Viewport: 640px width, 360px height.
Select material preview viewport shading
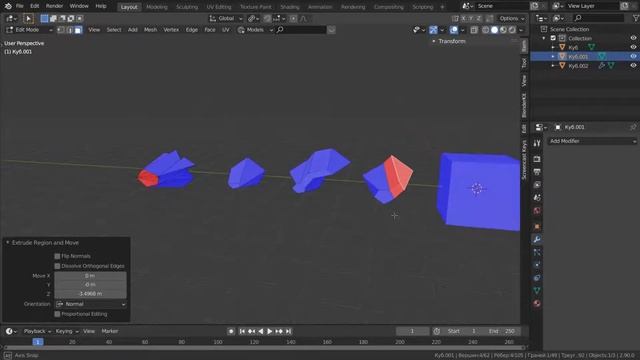(x=503, y=30)
